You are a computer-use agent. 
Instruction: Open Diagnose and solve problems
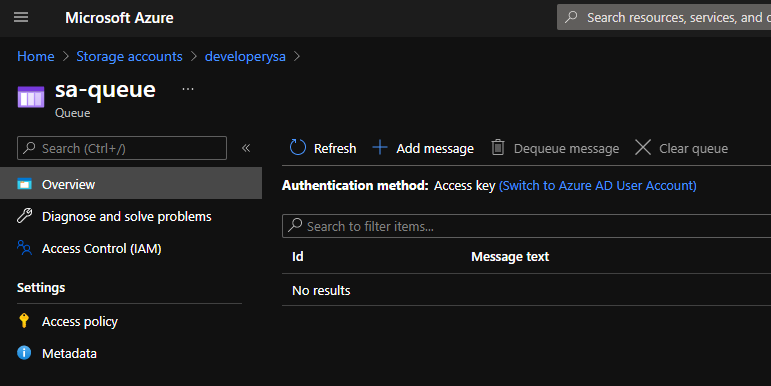[126, 216]
